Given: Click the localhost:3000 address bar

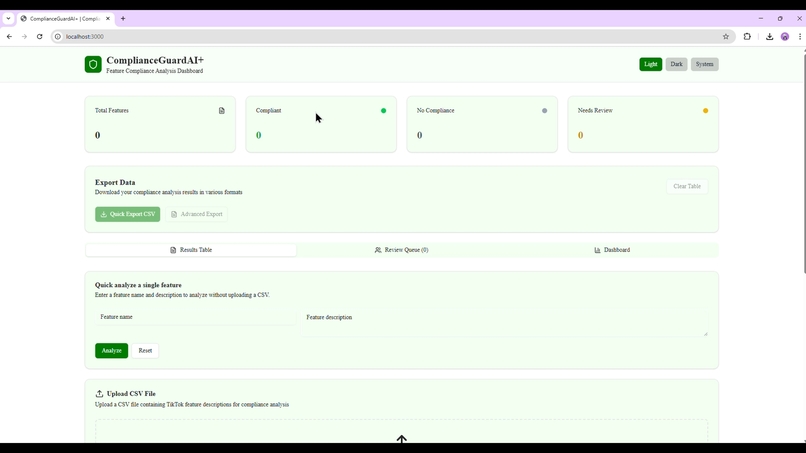Looking at the screenshot, I should click(391, 37).
